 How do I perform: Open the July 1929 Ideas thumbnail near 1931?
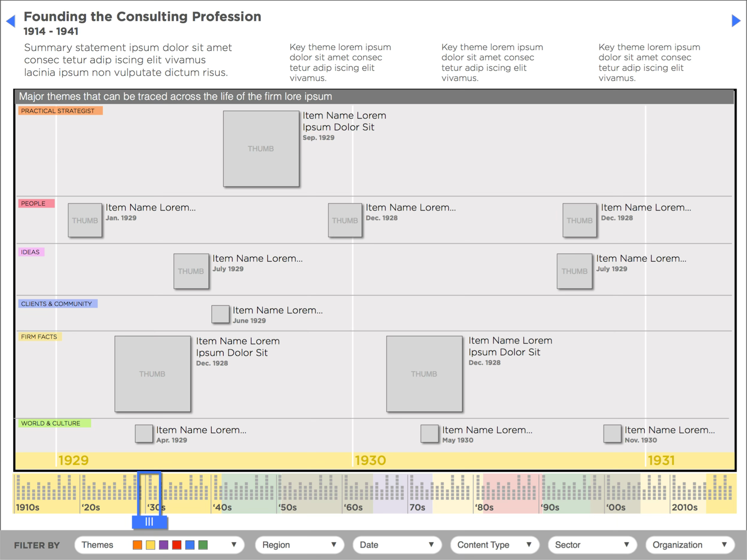[575, 271]
